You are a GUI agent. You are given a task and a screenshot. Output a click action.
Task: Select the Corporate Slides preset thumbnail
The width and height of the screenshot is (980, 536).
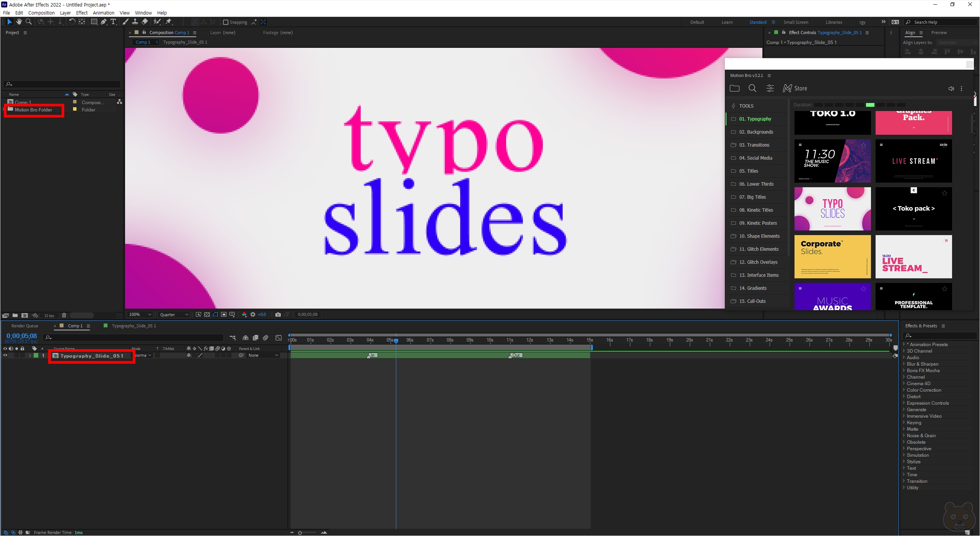coord(832,257)
